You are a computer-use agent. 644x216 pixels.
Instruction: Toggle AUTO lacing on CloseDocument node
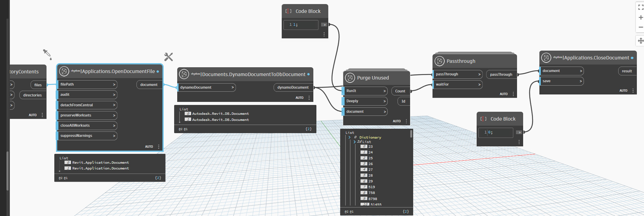coord(623,91)
